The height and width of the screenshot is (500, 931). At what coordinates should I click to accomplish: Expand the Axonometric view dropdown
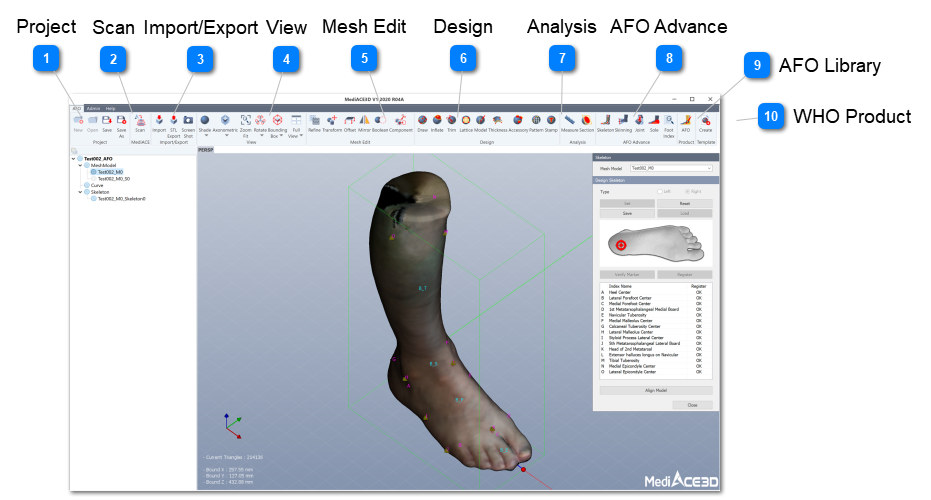(226, 135)
